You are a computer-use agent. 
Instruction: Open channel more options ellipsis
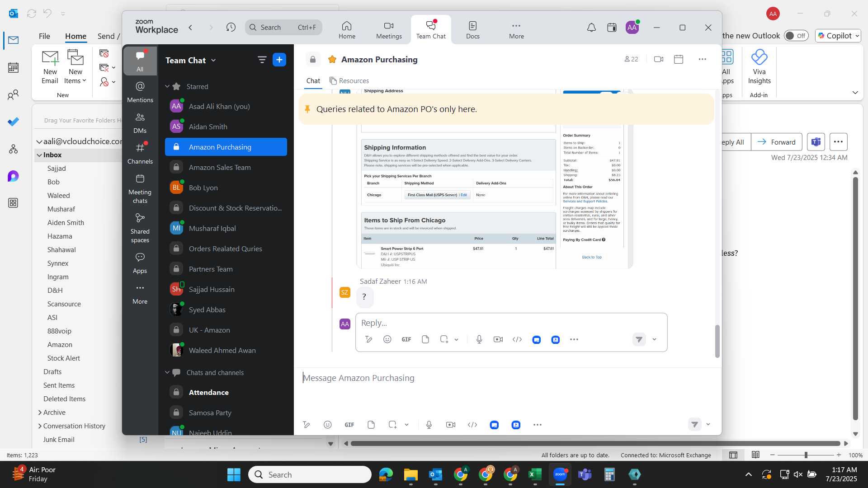[x=702, y=59]
